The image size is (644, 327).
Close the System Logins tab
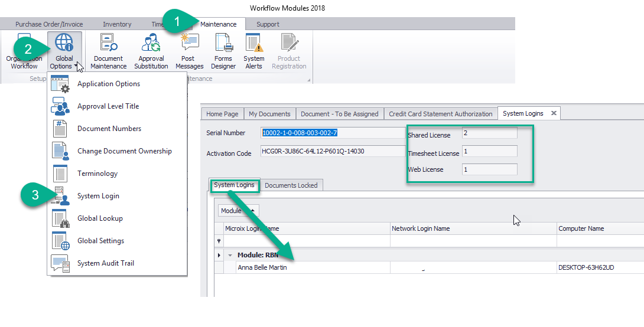pyautogui.click(x=554, y=113)
